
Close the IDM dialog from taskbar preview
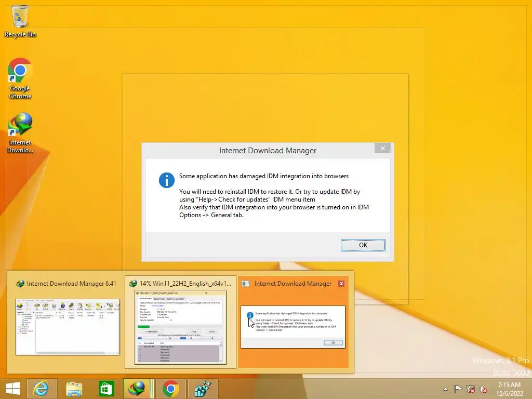tap(341, 284)
